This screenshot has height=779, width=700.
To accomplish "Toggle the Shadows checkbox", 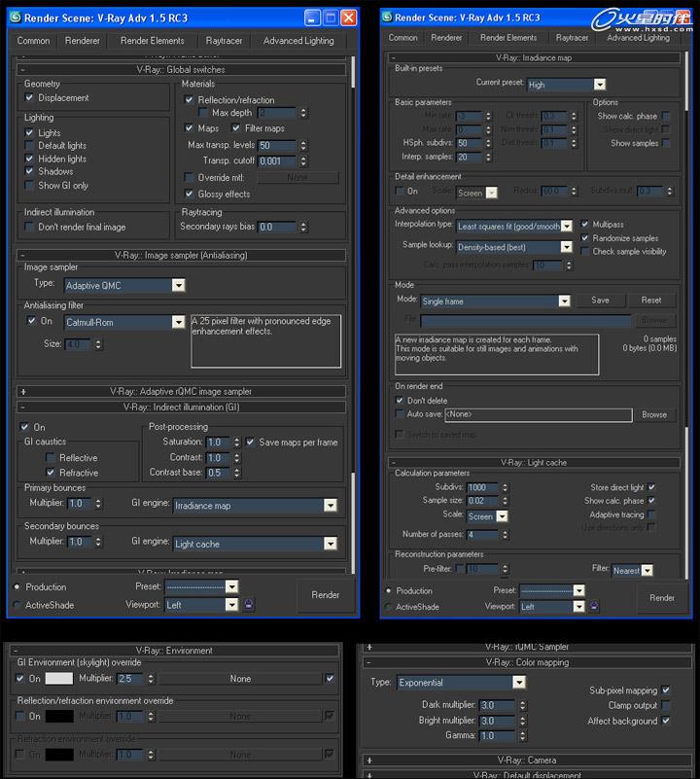I will point(29,171).
